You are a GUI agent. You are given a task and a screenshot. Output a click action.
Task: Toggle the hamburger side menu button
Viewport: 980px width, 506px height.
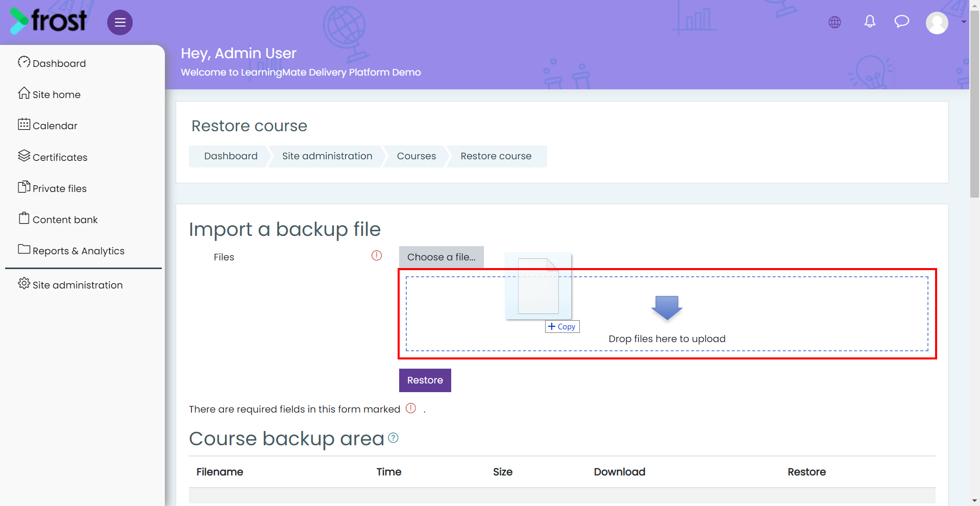[120, 22]
